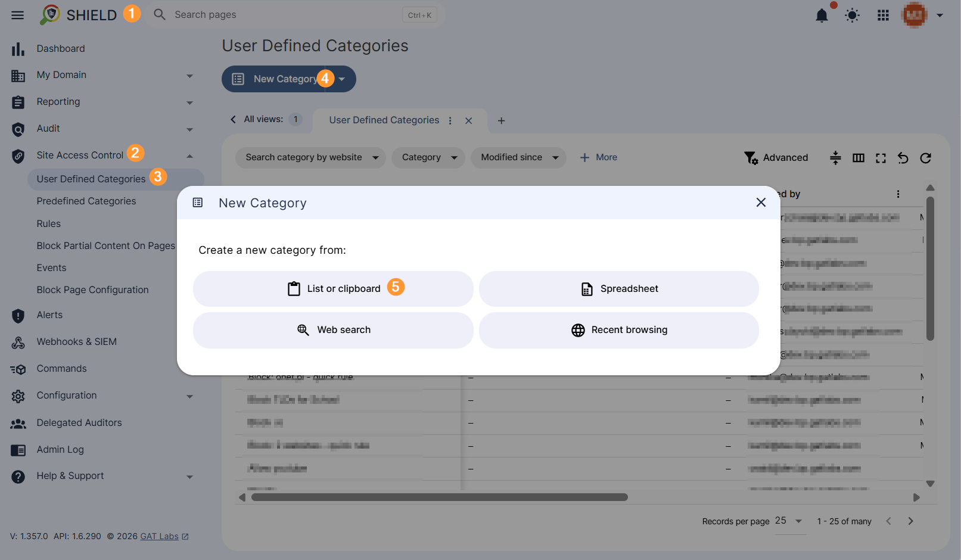
Task: Go to next page of records
Action: click(x=910, y=521)
